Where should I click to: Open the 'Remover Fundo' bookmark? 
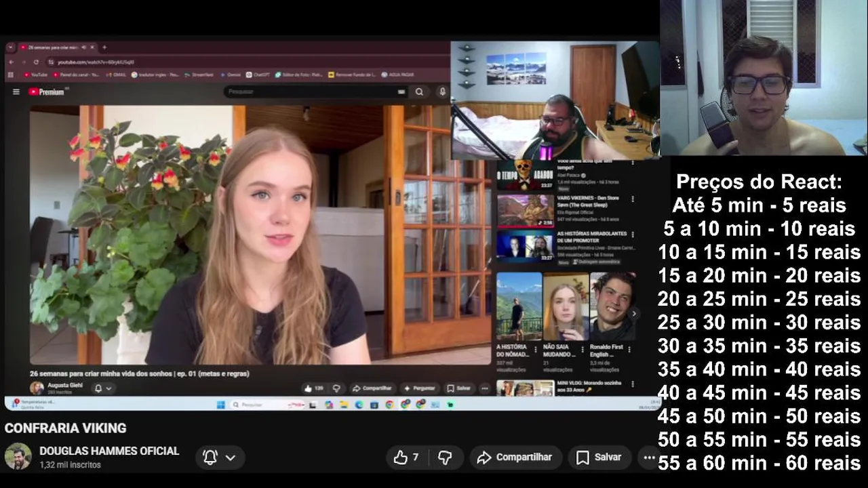[x=351, y=75]
